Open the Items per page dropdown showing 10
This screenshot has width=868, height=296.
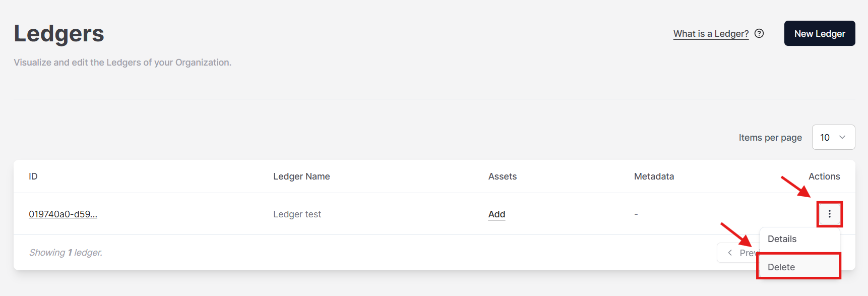(x=833, y=137)
